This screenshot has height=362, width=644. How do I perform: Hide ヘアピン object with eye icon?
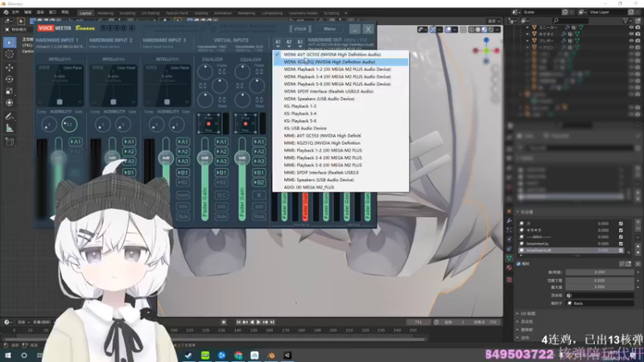tap(631, 47)
